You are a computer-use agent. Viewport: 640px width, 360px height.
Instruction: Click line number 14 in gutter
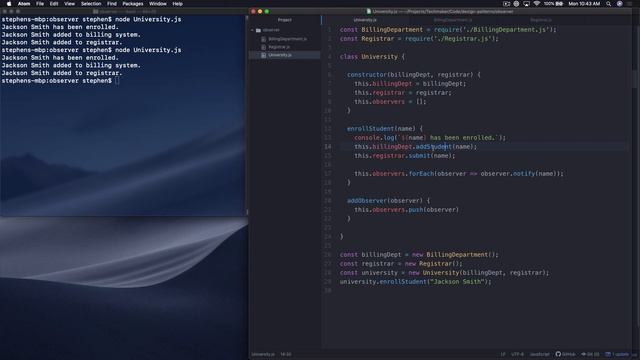328,147
